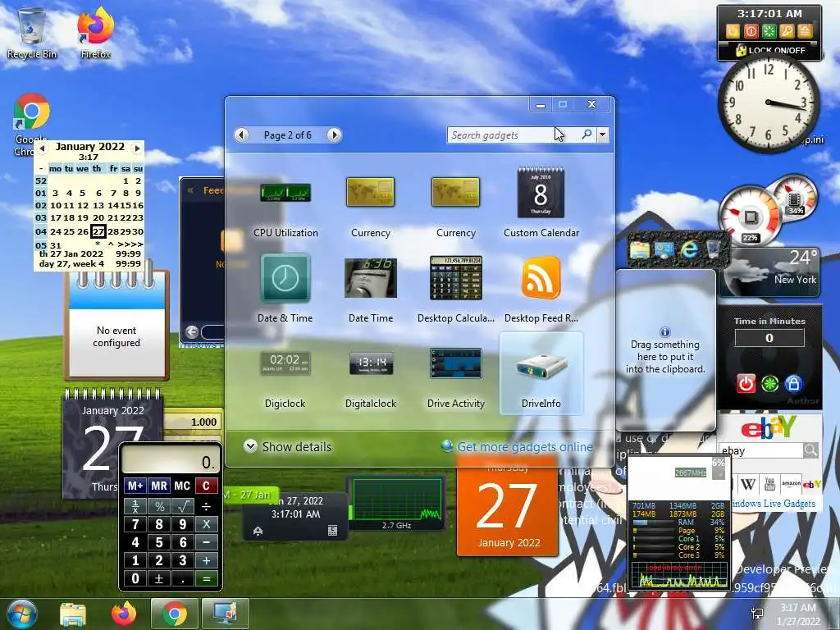Open folder icon in the launcher gadget
840x630 pixels.
click(x=640, y=250)
